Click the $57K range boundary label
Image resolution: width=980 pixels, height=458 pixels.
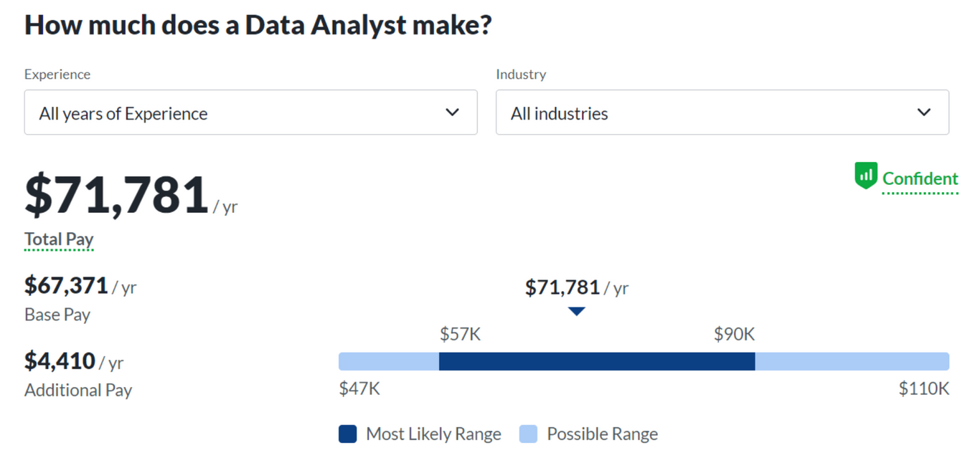coord(460,333)
